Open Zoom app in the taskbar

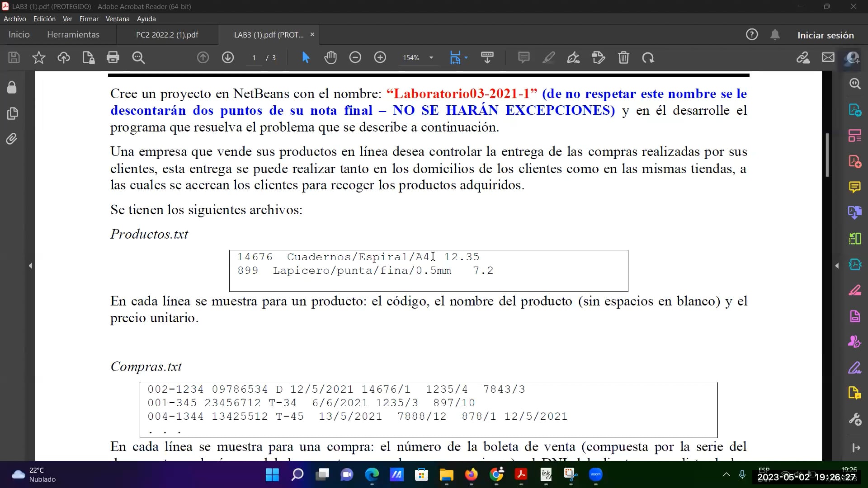point(595,474)
